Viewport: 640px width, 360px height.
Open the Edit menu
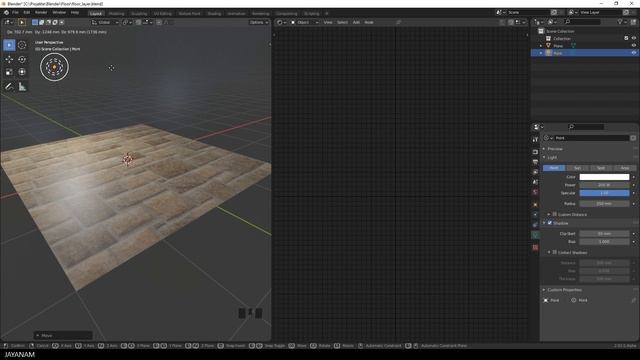point(27,13)
